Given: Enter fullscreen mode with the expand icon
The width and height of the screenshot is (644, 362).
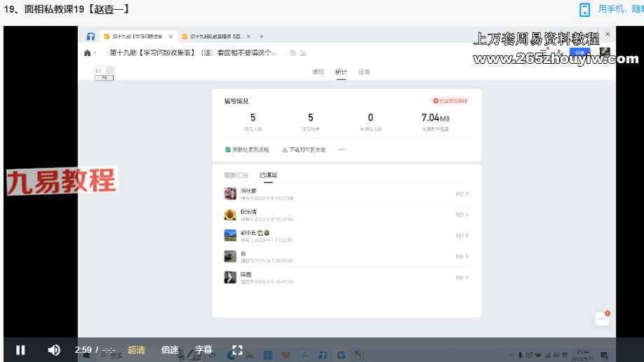Looking at the screenshot, I should [237, 350].
